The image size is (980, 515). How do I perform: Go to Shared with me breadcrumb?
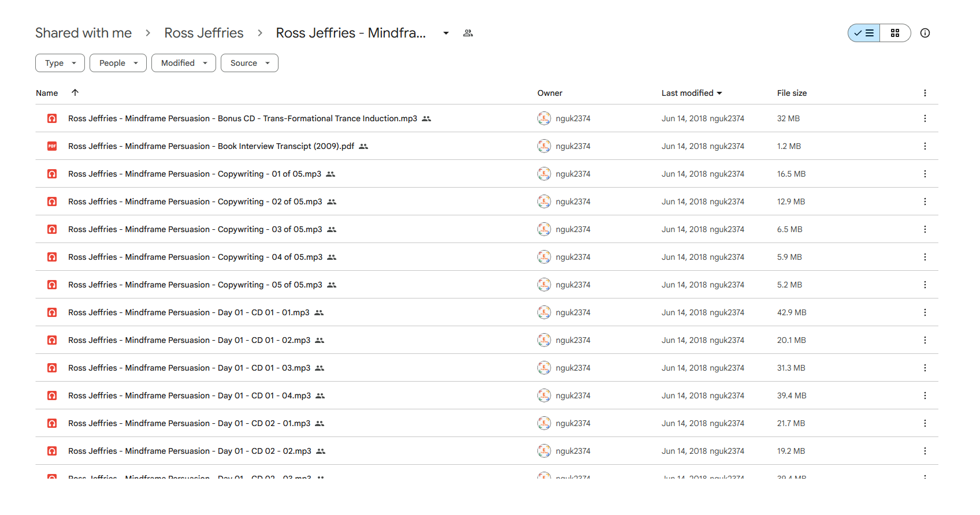[83, 33]
